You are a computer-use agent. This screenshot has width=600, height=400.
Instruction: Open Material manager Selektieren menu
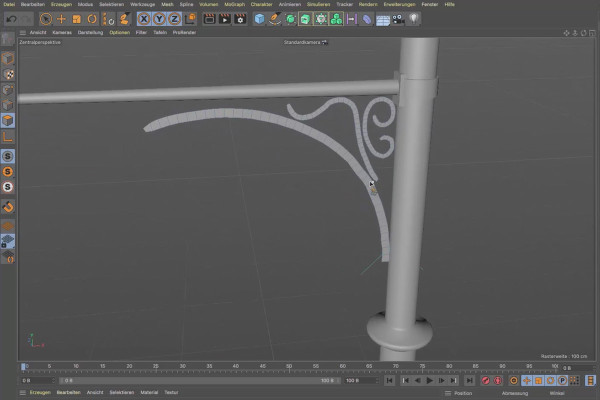point(122,393)
